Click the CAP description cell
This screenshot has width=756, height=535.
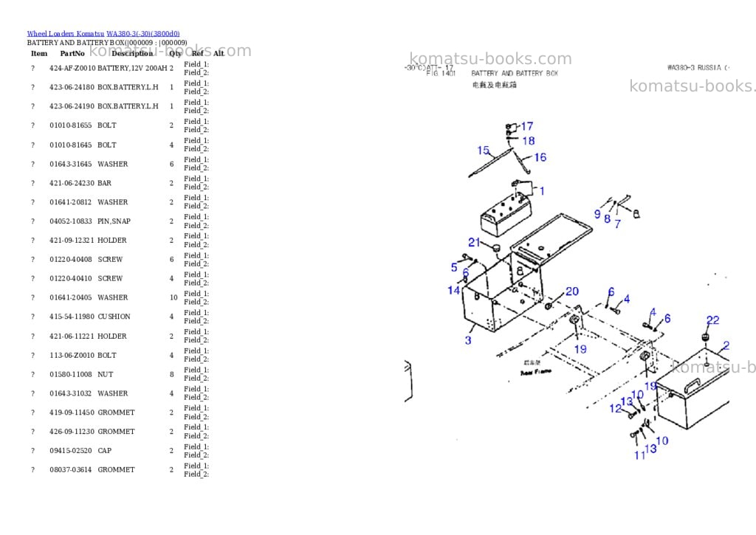[x=105, y=451]
